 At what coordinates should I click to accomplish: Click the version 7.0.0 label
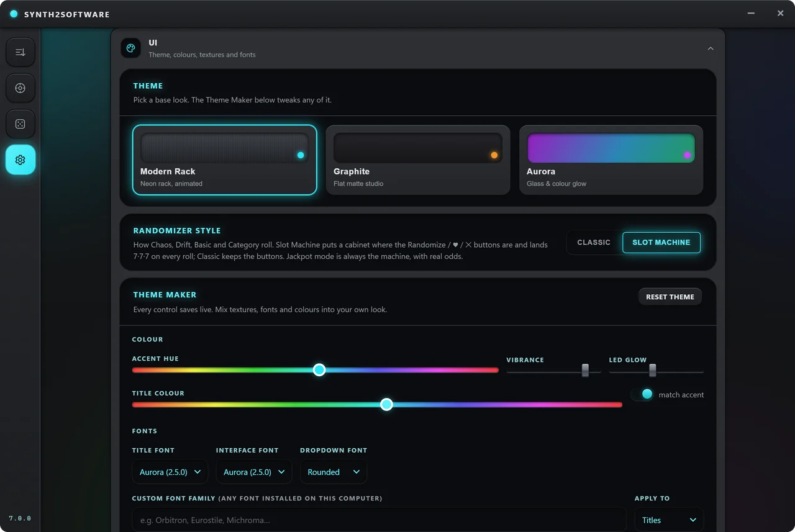tap(20, 518)
